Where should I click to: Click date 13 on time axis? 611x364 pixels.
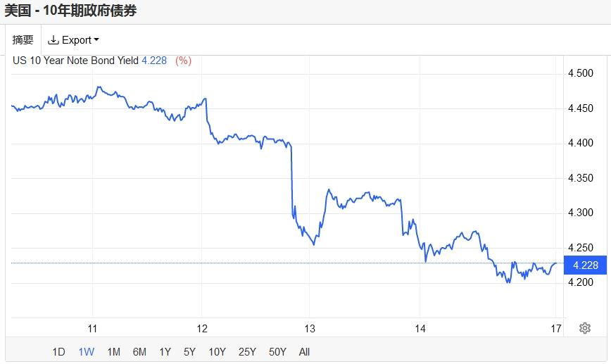pyautogui.click(x=310, y=328)
